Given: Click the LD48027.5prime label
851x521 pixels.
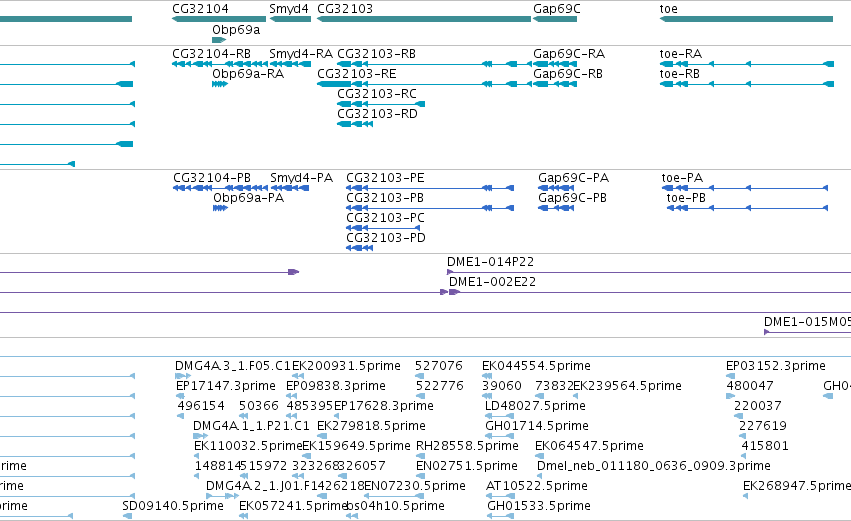Looking at the screenshot, I should [535, 406].
